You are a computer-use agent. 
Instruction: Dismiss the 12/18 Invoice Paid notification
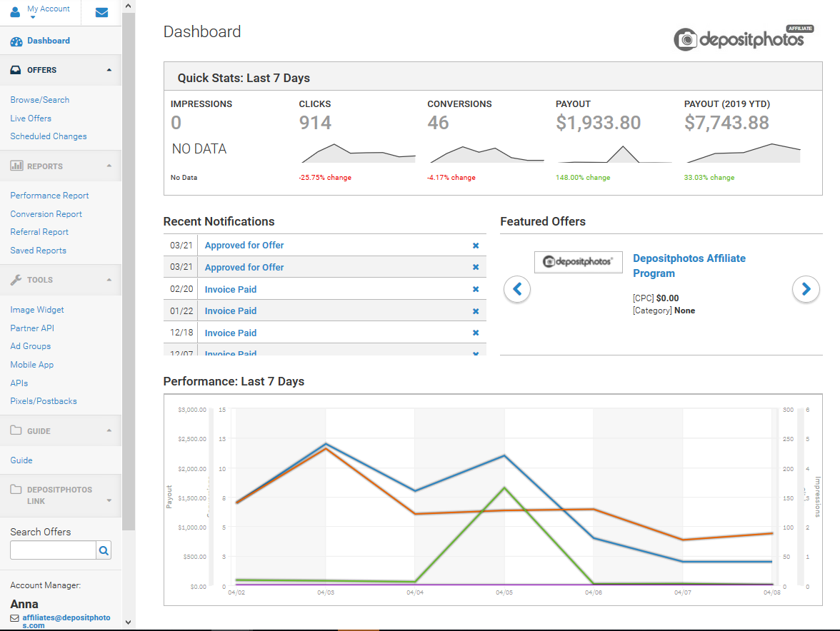point(475,333)
